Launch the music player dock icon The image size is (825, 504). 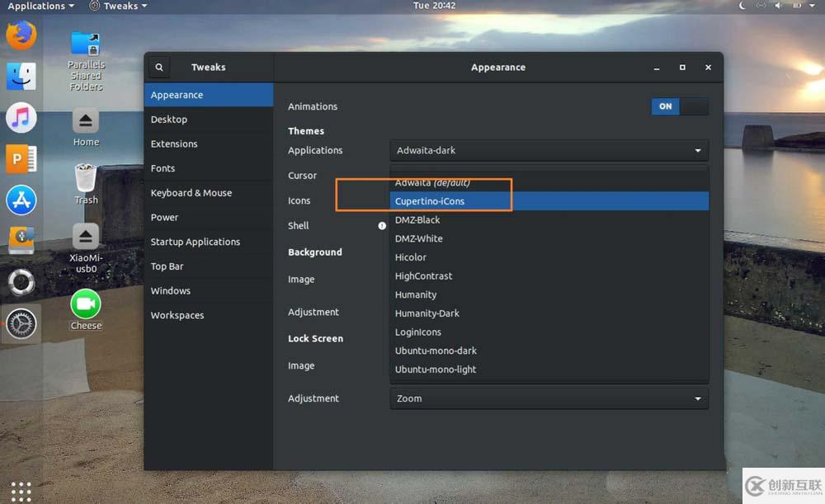(x=21, y=118)
